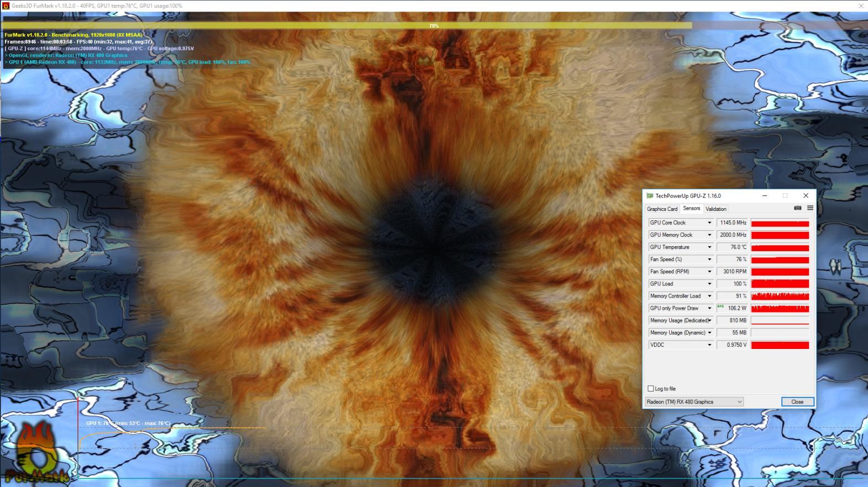
Task: Click the Memory Controller Load graph
Action: coord(780,296)
